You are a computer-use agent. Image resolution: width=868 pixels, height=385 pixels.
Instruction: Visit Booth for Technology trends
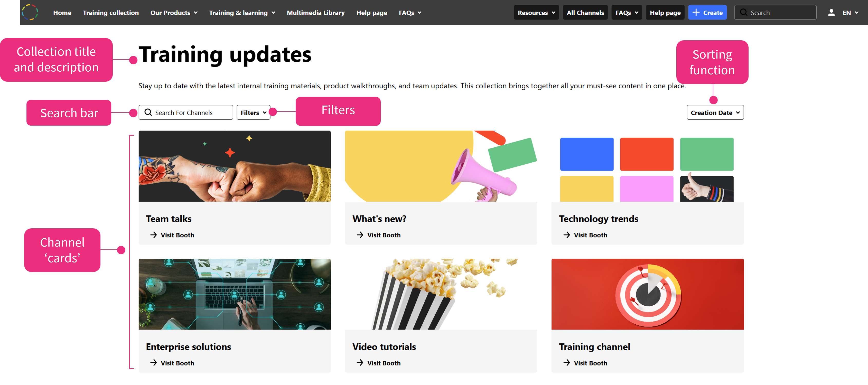pos(590,235)
